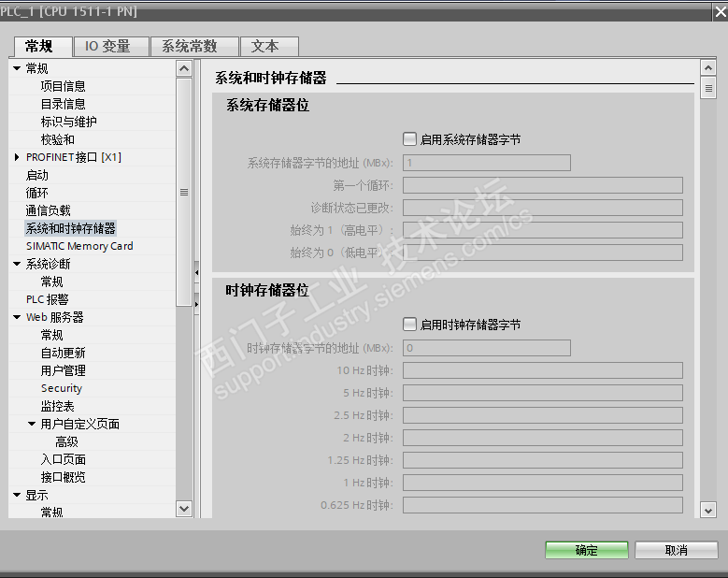
Task: Select 项目信息 in the tree
Action: click(64, 86)
